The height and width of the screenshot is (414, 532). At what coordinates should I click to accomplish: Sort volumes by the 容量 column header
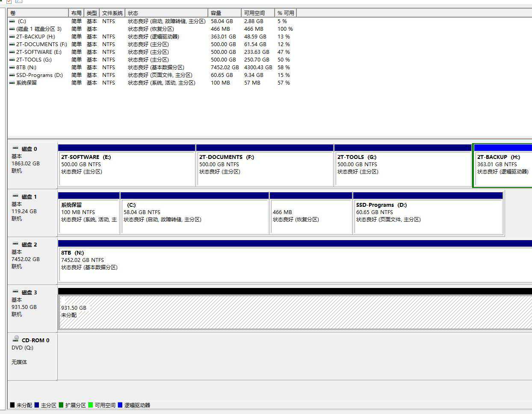[x=224, y=13]
